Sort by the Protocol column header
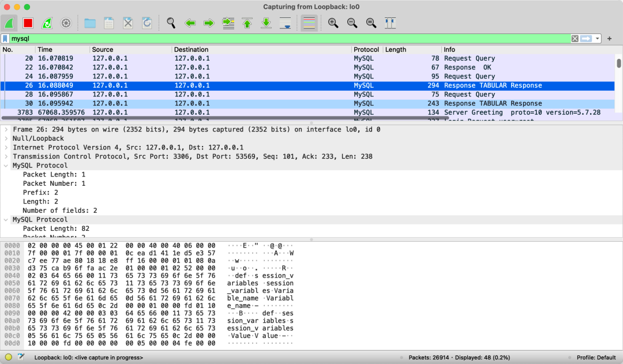This screenshot has height=364, width=623. coord(367,50)
